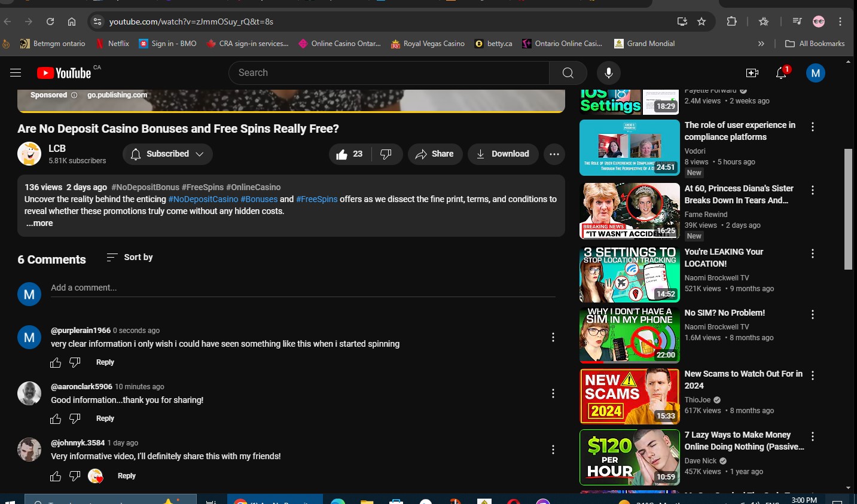Open the Sort by comments dropdown
Screen dimensions: 857x504
pos(130,257)
